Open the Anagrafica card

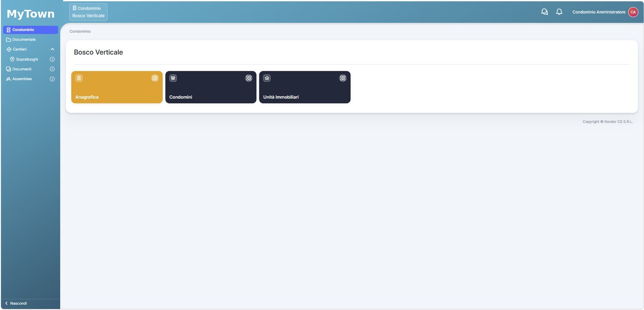[117, 87]
